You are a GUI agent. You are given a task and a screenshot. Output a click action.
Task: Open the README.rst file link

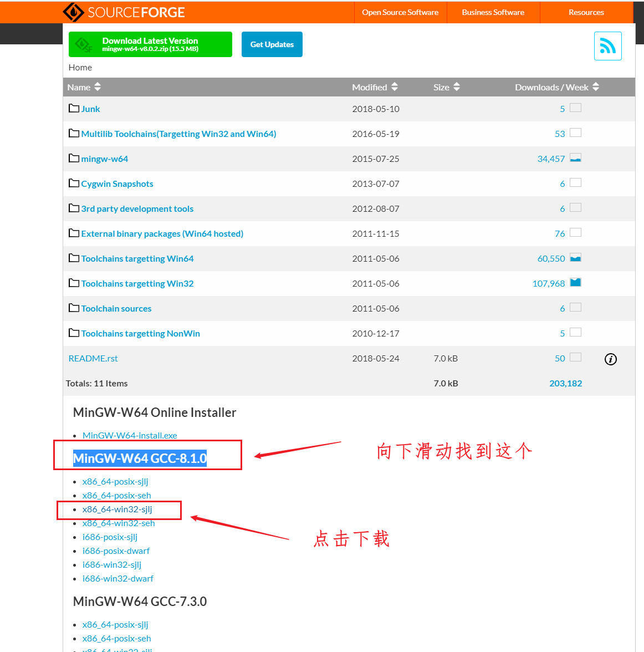click(x=93, y=358)
